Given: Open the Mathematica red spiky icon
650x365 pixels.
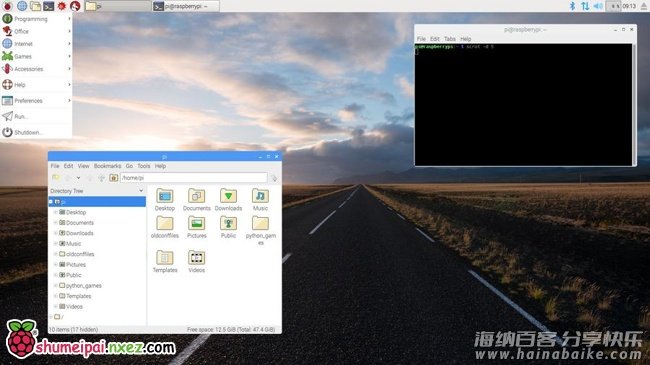Looking at the screenshot, I should pos(62,6).
